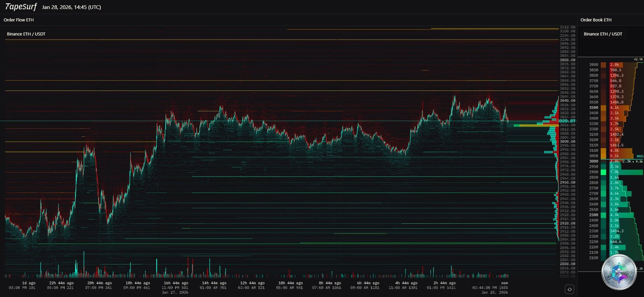This screenshot has width=644, height=297.
Task: Click the Order Book ETH panel title
Action: pyautogui.click(x=596, y=20)
